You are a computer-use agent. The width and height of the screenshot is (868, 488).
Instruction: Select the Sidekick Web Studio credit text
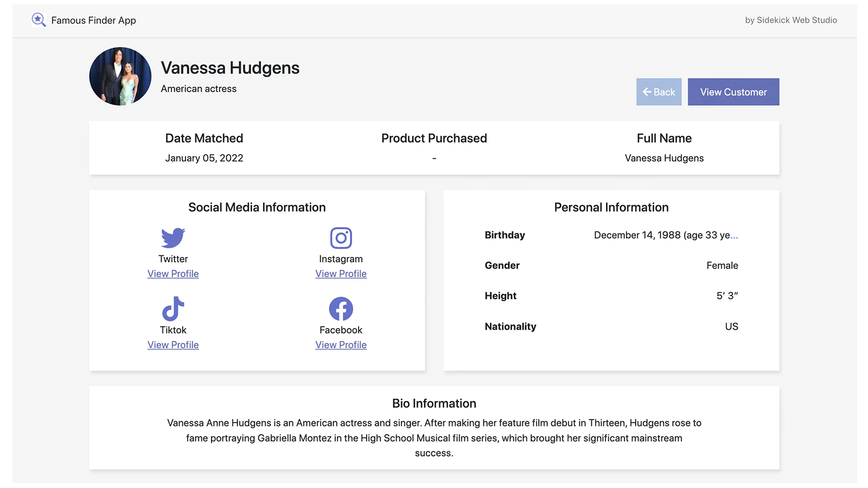point(790,20)
